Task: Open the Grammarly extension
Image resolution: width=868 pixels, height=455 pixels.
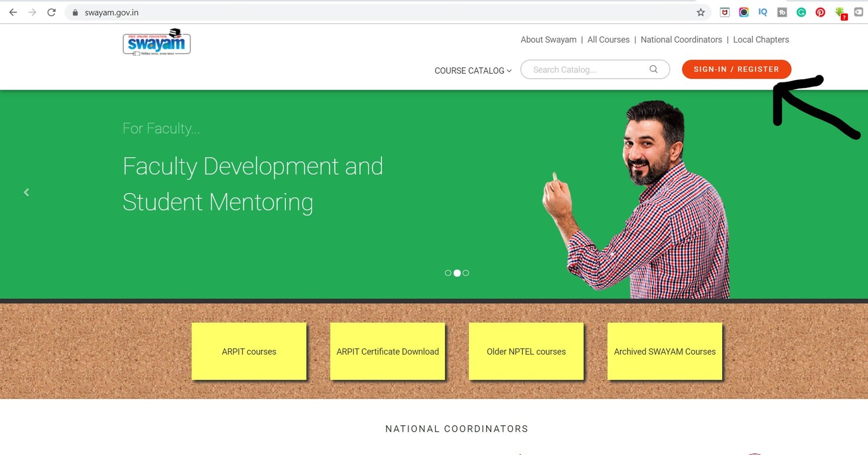Action: pyautogui.click(x=801, y=12)
